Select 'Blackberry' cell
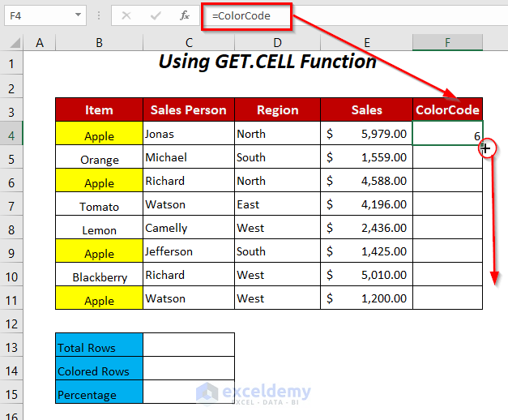This screenshot has height=420, width=508. (x=99, y=274)
